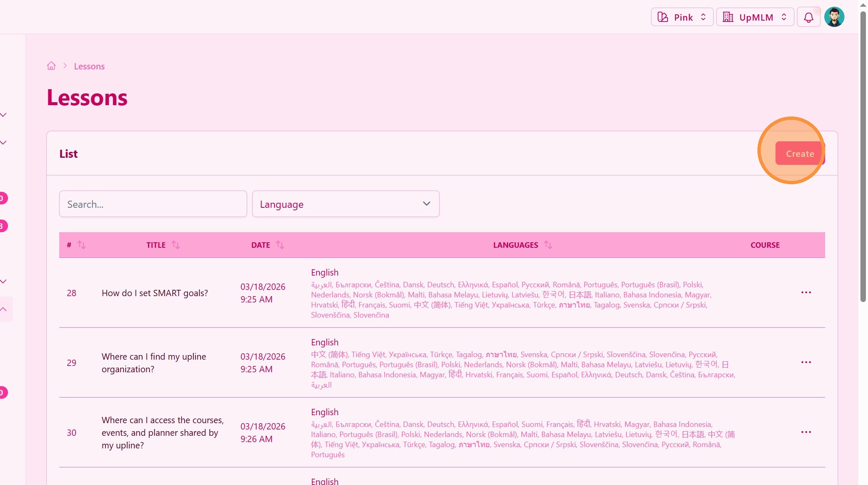The image size is (868, 485).
Task: Open the Pink theme selector
Action: 682,17
